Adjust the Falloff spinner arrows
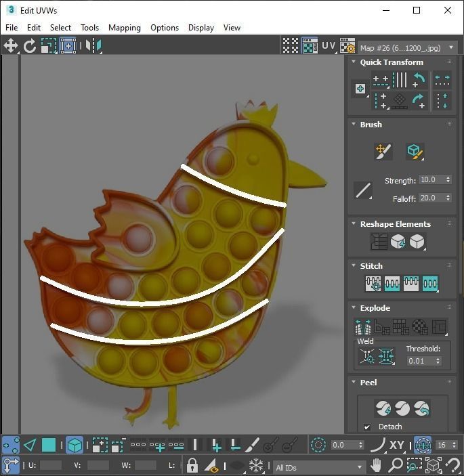Viewport: 464px width, 476px height. tap(448, 198)
